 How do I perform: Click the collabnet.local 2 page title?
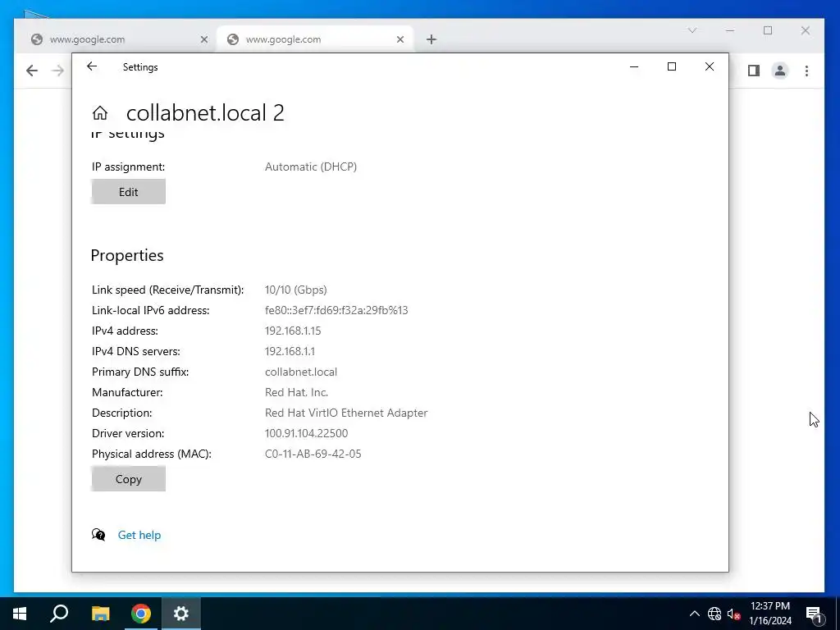205,113
